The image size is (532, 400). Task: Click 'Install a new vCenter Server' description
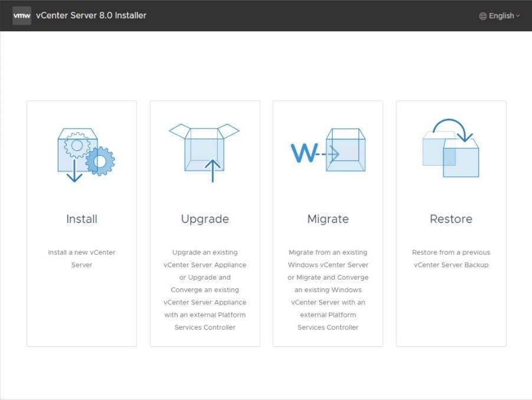(x=82, y=258)
